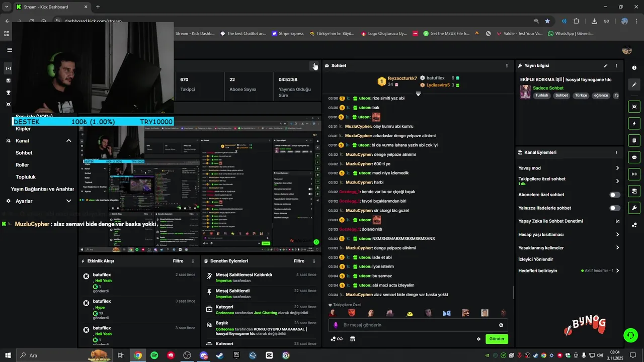Open Spotify from the taskbar
The height and width of the screenshot is (362, 644).
(x=154, y=355)
